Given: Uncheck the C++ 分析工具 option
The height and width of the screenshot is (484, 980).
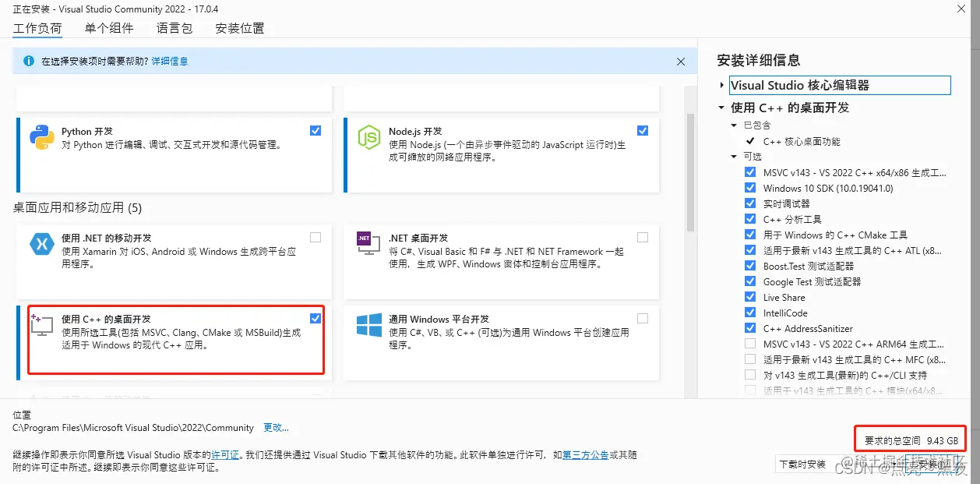Looking at the screenshot, I should tap(750, 219).
